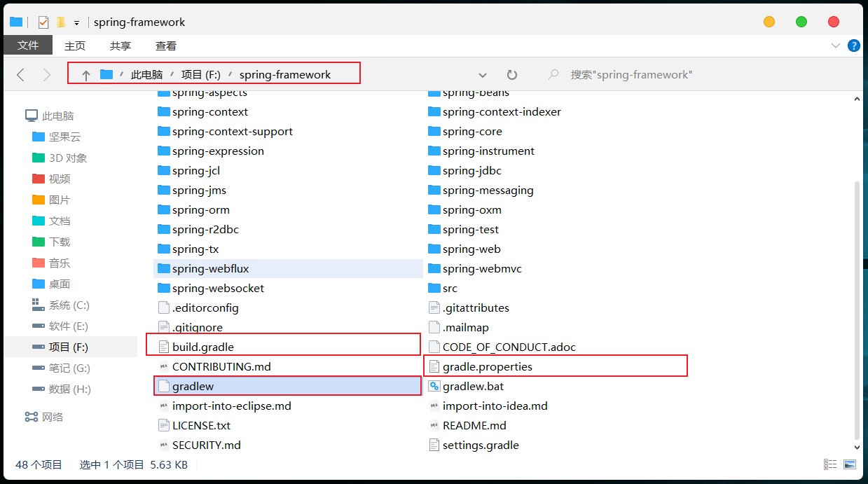The height and width of the screenshot is (484, 868).
Task: Select 文档 folder in the navigation pane
Action: tap(60, 221)
